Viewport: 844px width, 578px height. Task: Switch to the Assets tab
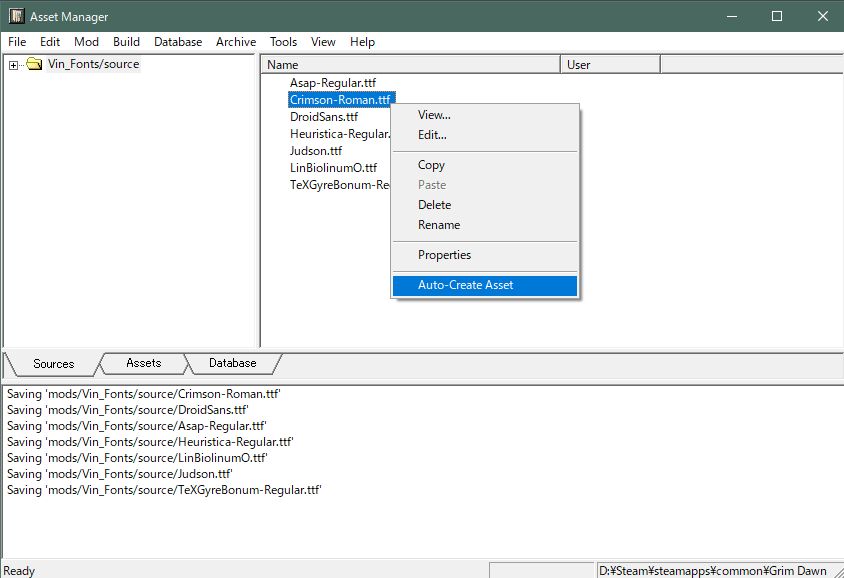tap(143, 363)
